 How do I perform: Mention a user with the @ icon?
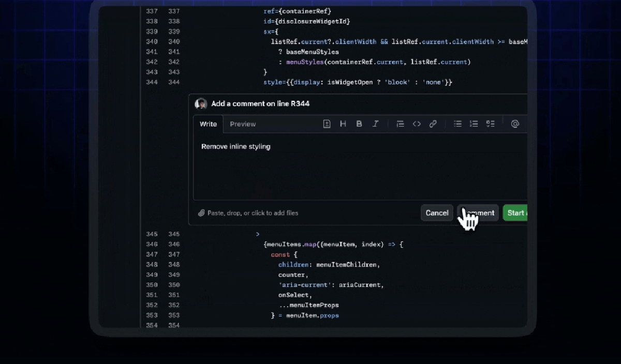point(514,124)
